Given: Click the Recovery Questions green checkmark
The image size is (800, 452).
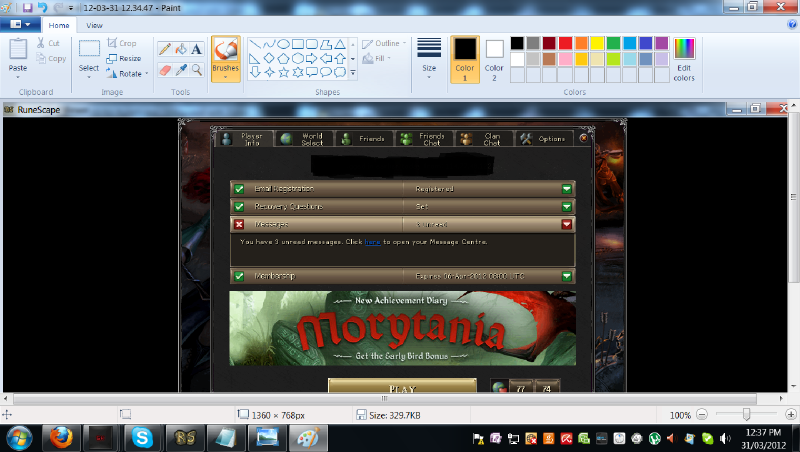Looking at the screenshot, I should (x=239, y=207).
